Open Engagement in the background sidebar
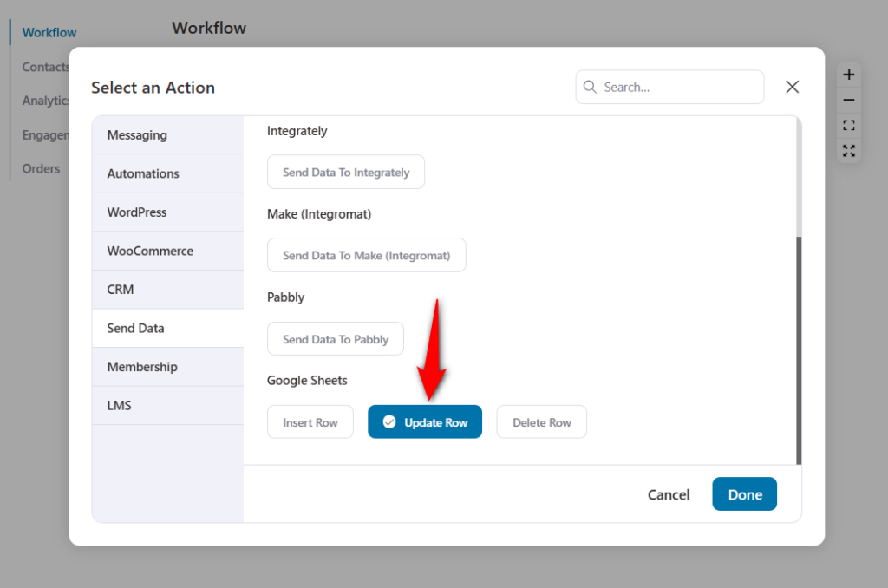This screenshot has height=588, width=888. (45, 134)
